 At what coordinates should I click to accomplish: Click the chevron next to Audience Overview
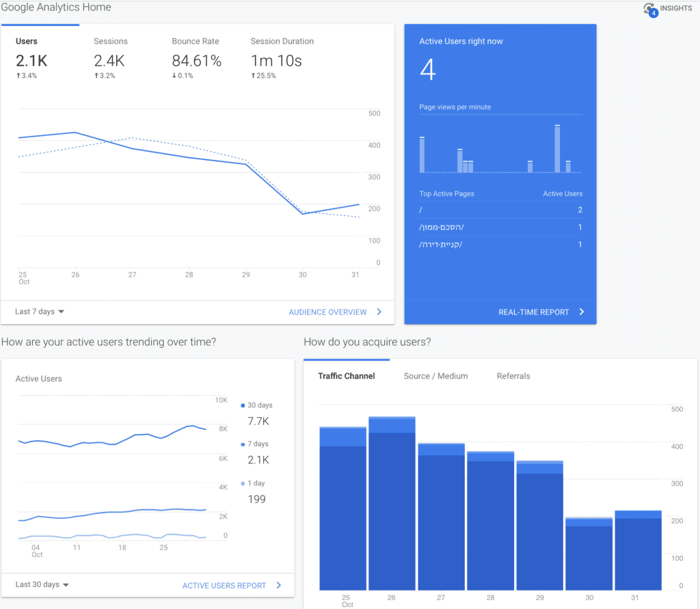click(379, 312)
